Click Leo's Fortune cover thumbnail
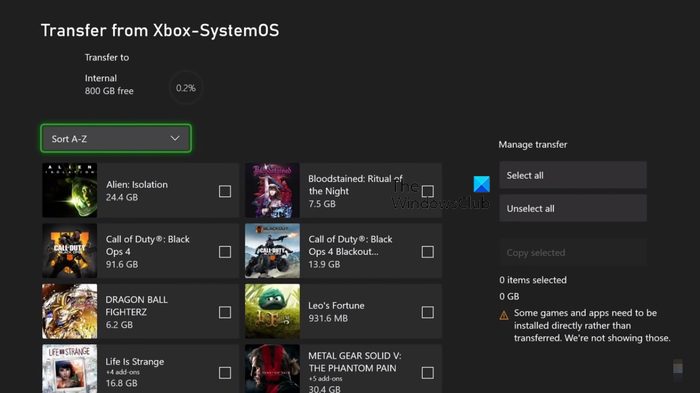The width and height of the screenshot is (700, 393). (x=272, y=311)
